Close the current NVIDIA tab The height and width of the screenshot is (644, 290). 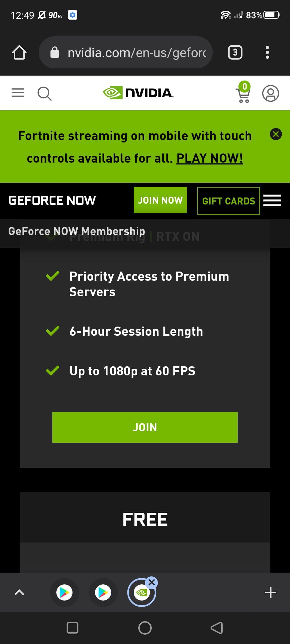(152, 582)
